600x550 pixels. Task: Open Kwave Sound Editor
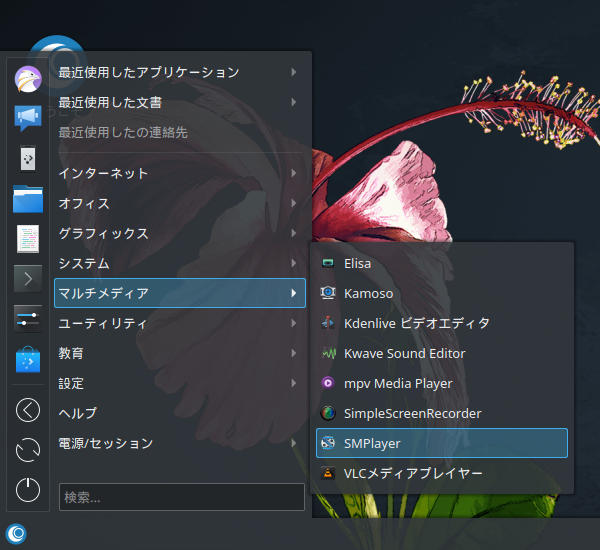pyautogui.click(x=442, y=353)
